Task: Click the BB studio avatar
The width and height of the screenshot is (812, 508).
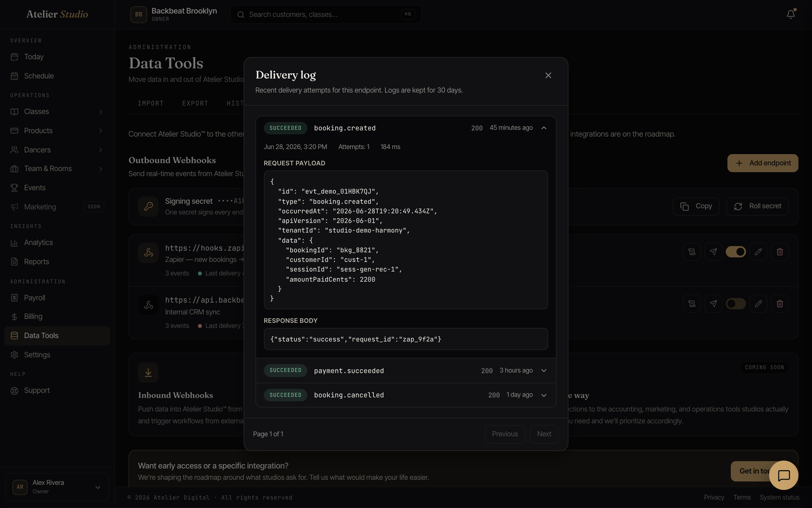Action: [139, 14]
